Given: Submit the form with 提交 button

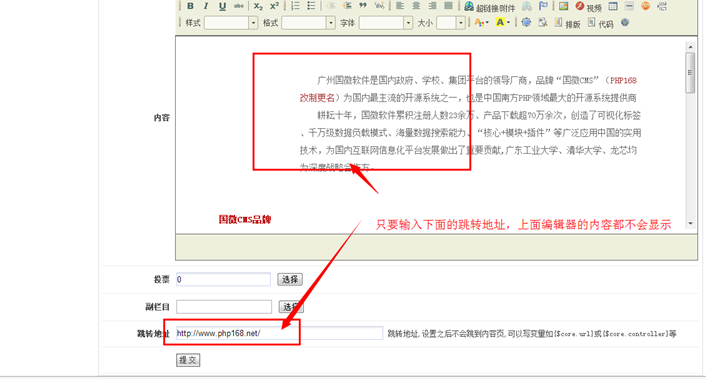Looking at the screenshot, I should 188,360.
